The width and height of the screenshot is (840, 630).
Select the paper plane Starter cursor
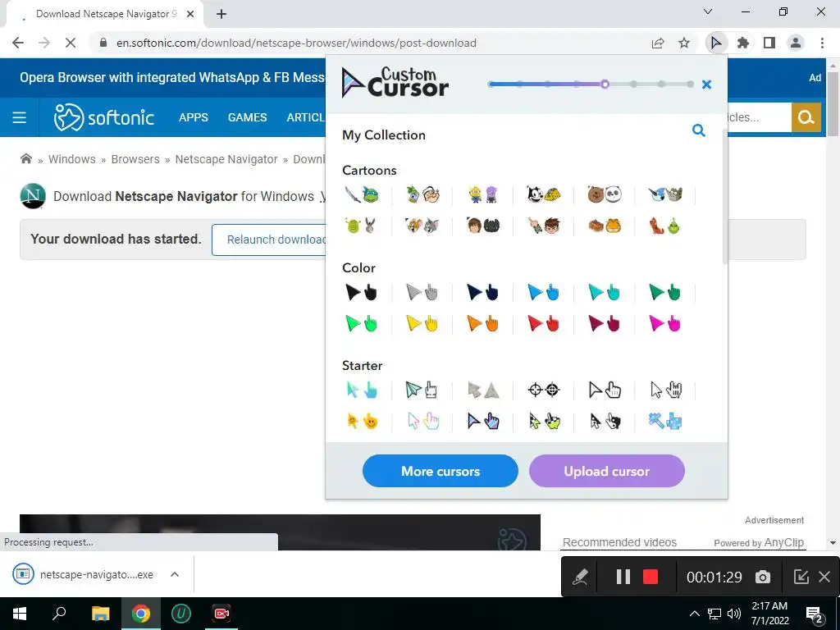422,390
